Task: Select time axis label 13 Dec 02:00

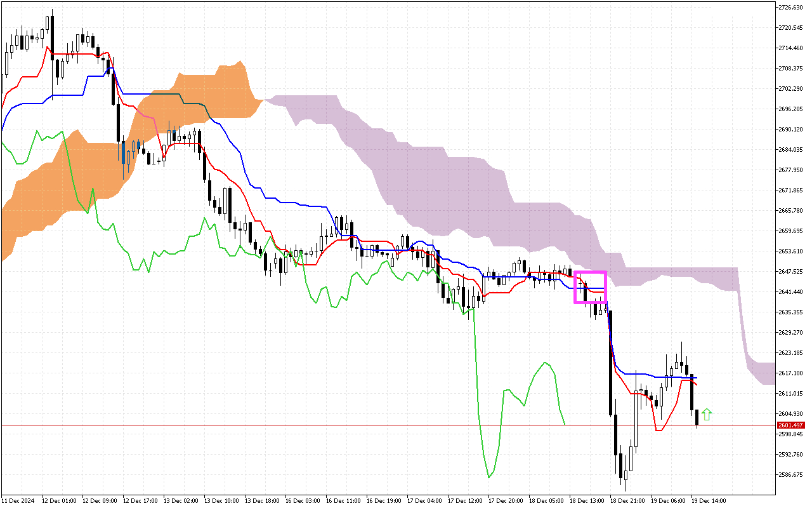Action: coord(181,501)
